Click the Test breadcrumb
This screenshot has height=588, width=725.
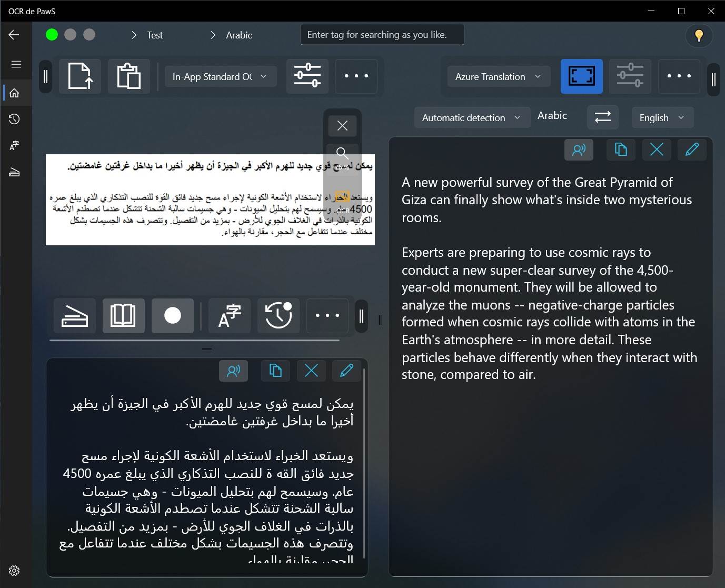[155, 35]
